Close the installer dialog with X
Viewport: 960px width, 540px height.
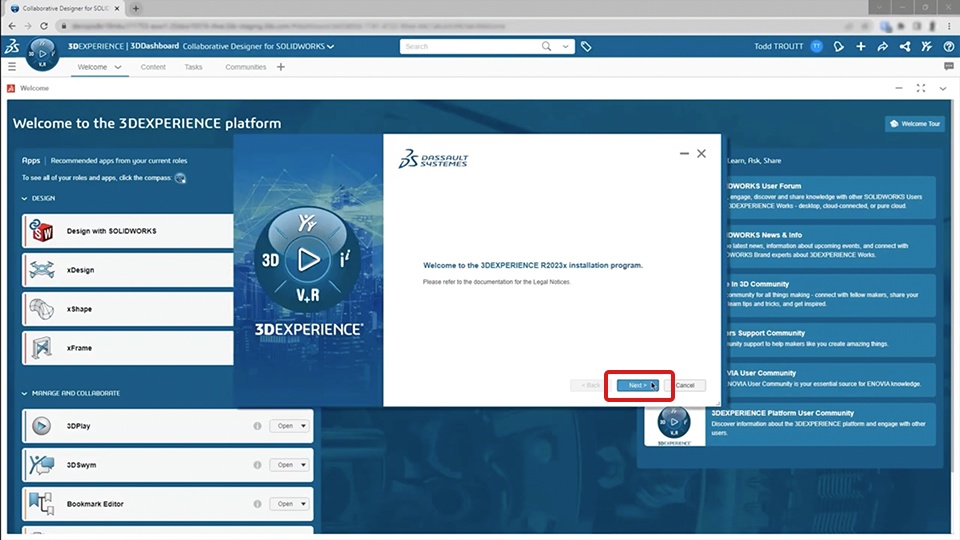(x=701, y=154)
